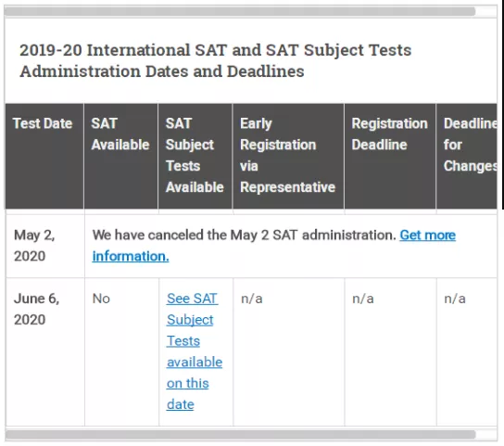Open the 'Get more information.' link
The width and height of the screenshot is (504, 446).
click(274, 246)
